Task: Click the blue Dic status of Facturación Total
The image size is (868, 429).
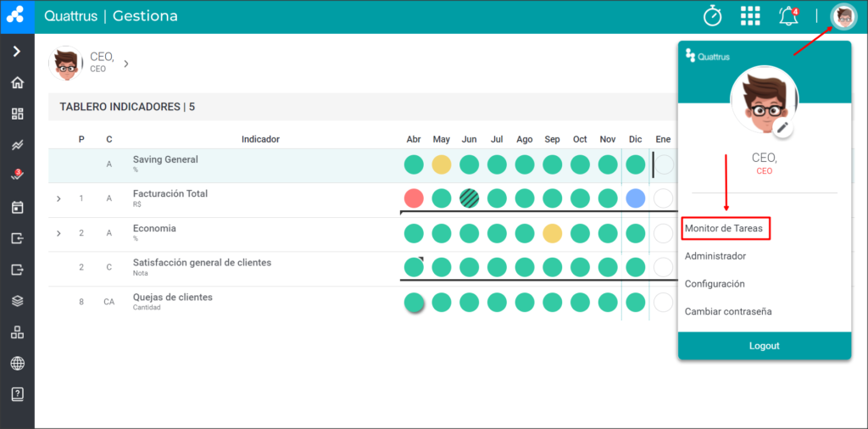Action: tap(636, 198)
